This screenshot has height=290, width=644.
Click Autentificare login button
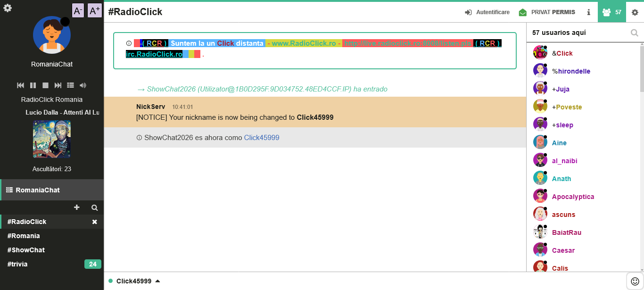[487, 12]
